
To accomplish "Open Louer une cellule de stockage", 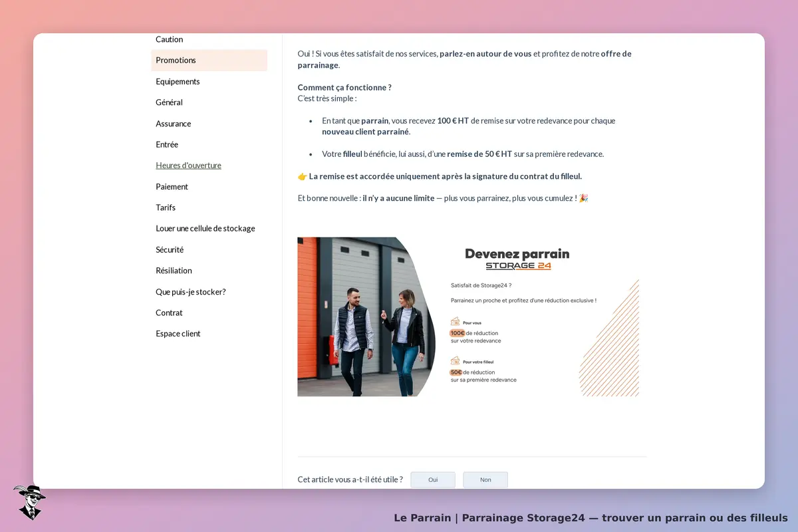I will pos(205,229).
